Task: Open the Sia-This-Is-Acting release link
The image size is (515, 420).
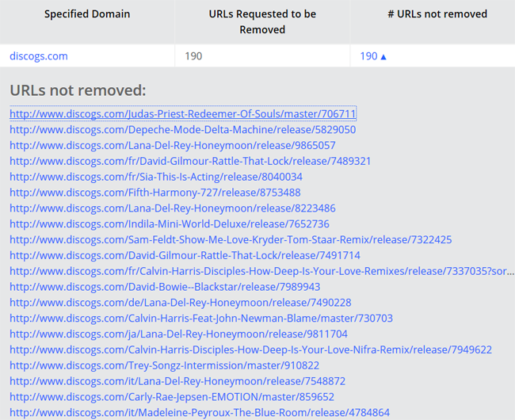Action: [x=156, y=177]
